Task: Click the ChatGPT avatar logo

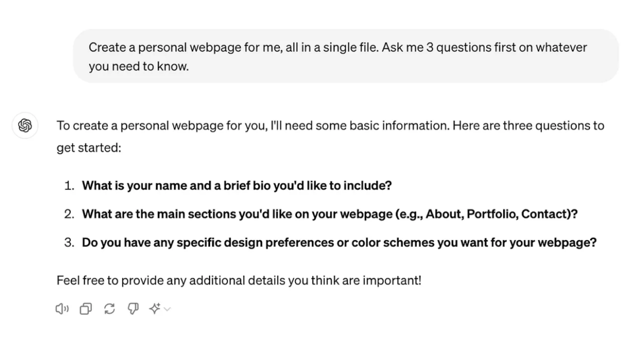Action: (x=25, y=125)
